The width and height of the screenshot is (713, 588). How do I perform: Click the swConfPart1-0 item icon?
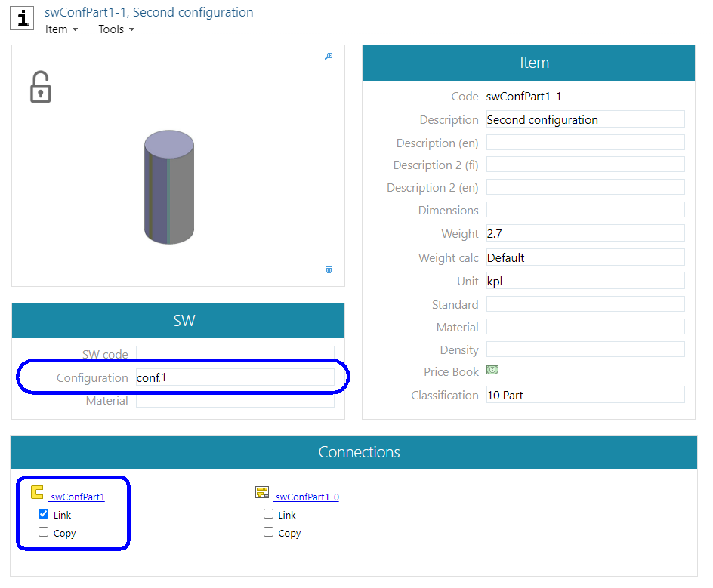point(262,493)
